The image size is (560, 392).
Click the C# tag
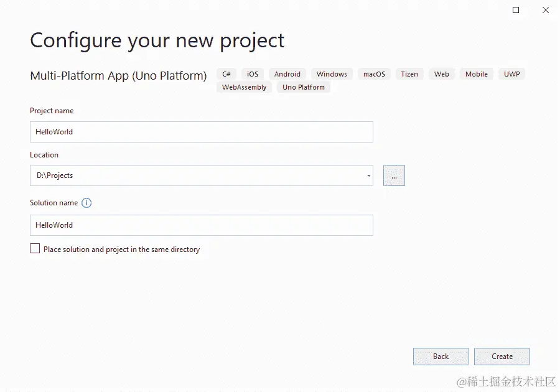226,74
